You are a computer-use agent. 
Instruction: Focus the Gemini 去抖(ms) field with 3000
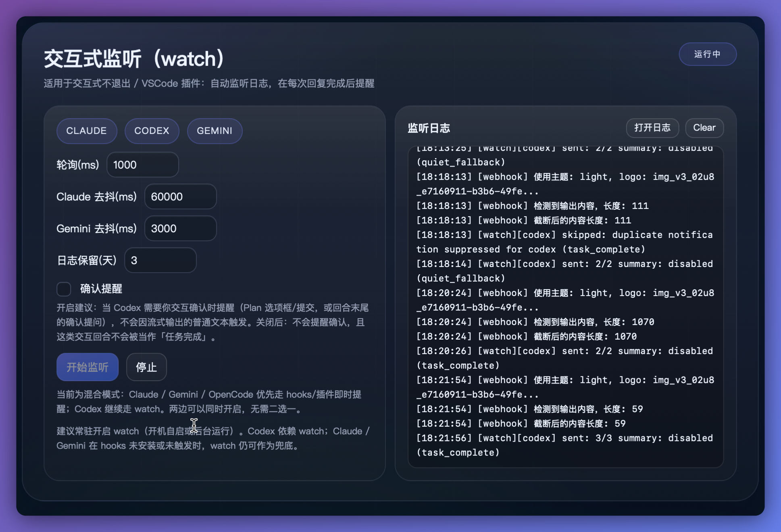pyautogui.click(x=181, y=228)
